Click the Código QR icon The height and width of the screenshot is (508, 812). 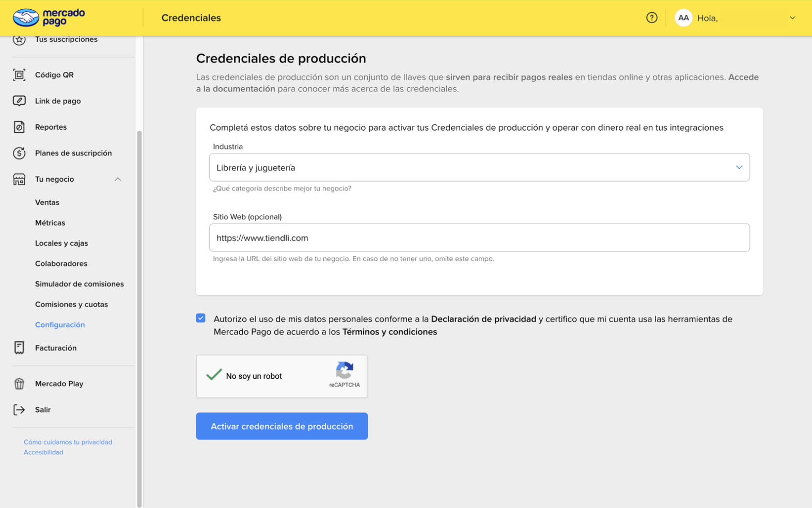coord(19,75)
